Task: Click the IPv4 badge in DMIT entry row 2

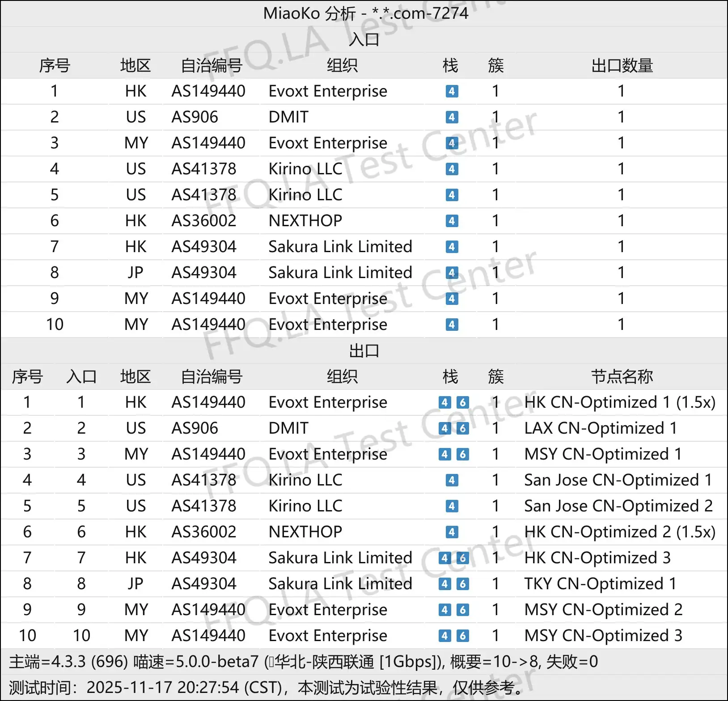Action: tap(452, 117)
